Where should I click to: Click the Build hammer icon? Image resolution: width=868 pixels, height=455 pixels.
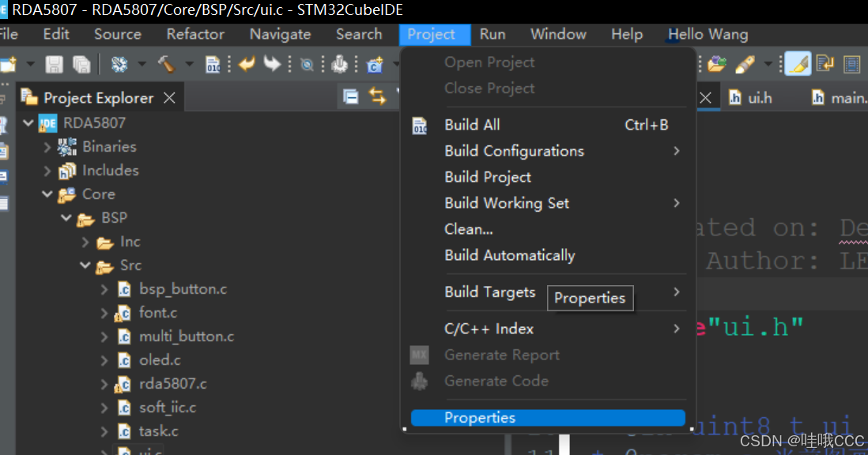coord(166,65)
